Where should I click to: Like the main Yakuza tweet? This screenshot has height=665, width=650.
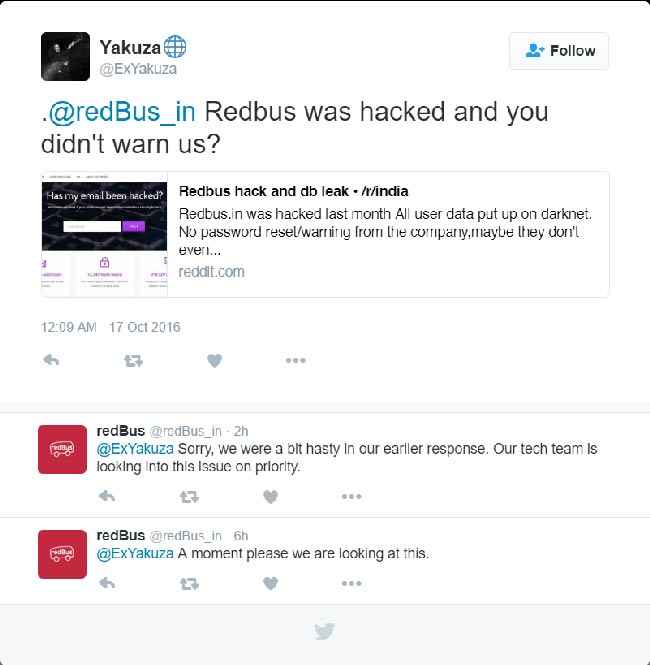point(215,360)
